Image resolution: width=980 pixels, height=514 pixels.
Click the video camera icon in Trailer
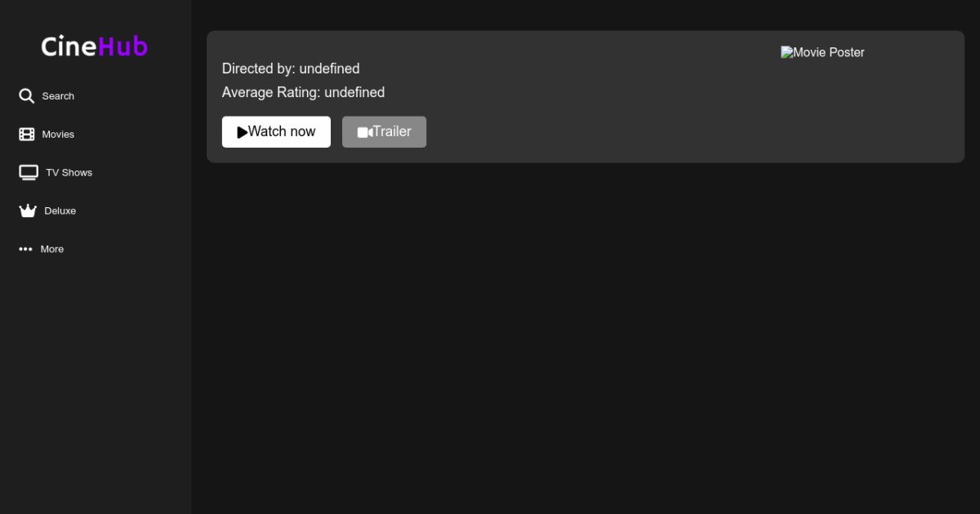pos(364,132)
